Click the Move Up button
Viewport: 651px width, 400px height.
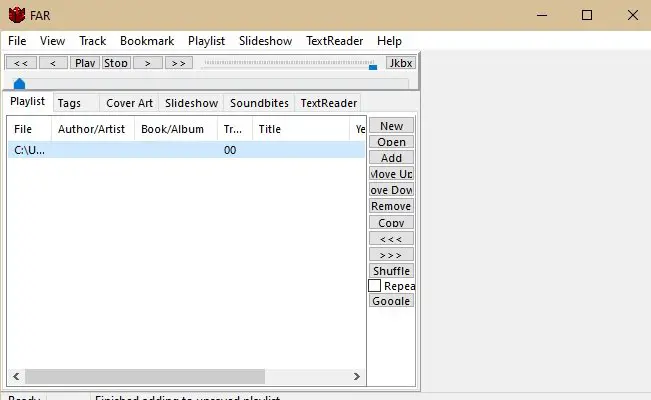point(392,174)
